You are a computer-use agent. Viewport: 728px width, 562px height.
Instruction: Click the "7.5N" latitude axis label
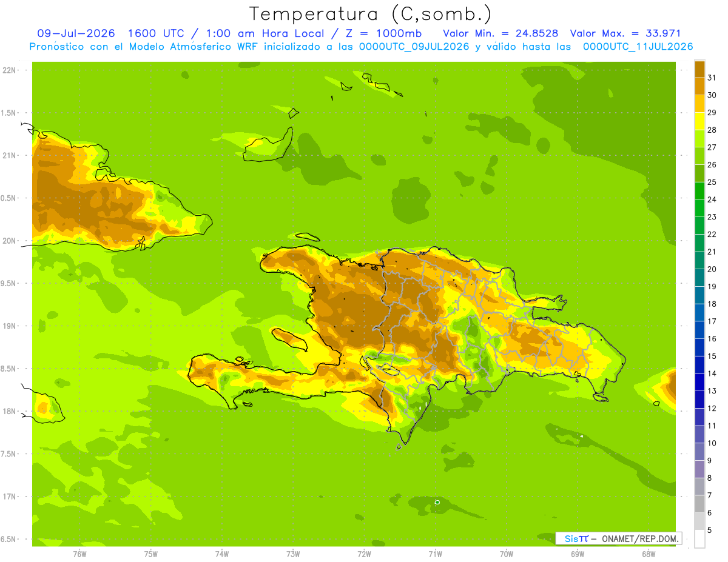coord(8,453)
